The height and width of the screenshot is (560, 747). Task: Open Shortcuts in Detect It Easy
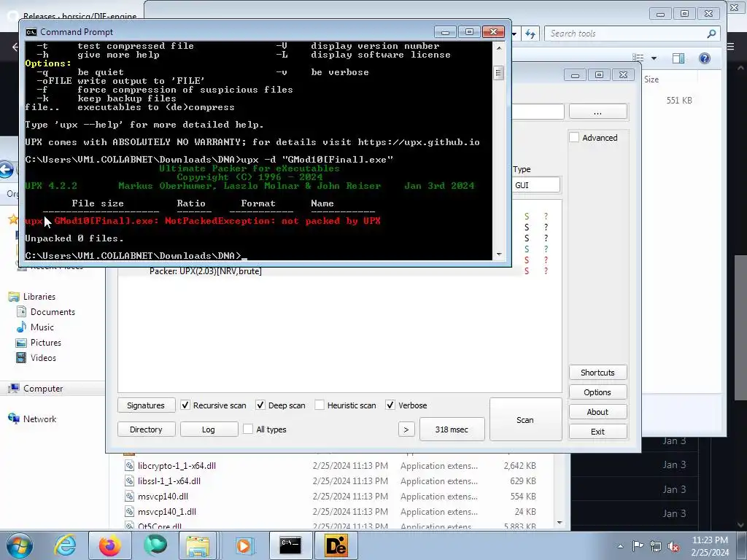[x=597, y=373]
